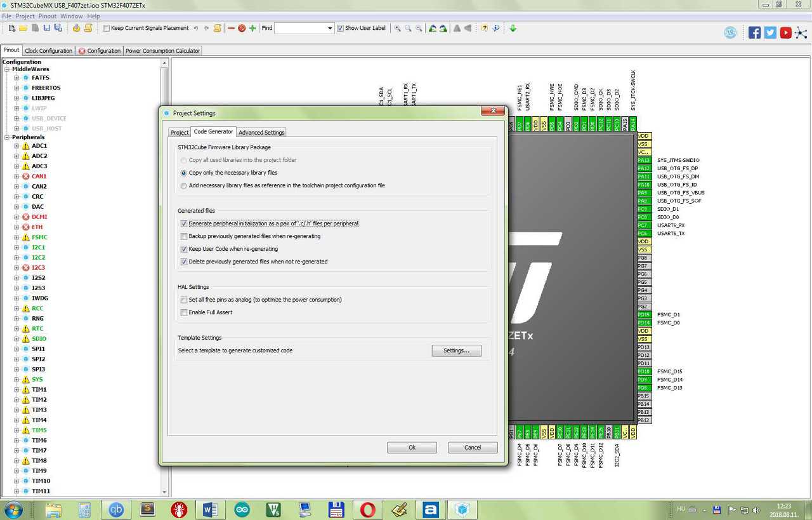Collapse the Peripherals tree node
This screenshot has height=520, width=812.
click(7, 137)
